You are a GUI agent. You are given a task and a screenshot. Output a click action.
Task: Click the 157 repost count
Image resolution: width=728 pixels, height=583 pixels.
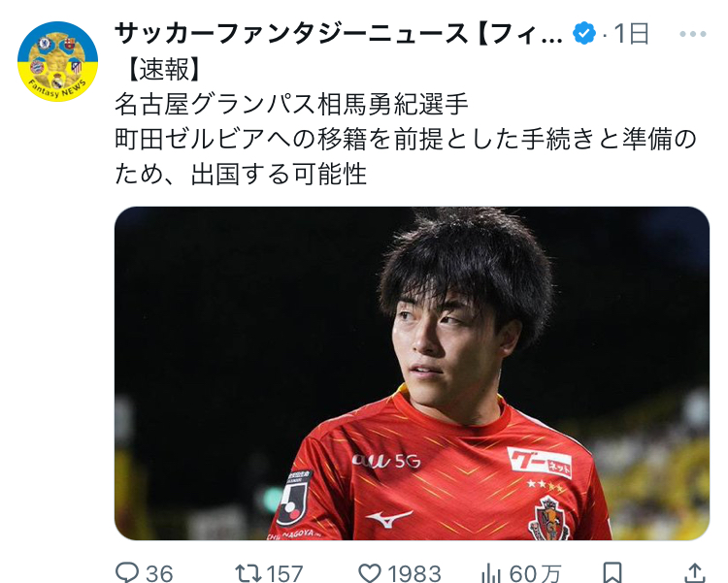(x=284, y=573)
